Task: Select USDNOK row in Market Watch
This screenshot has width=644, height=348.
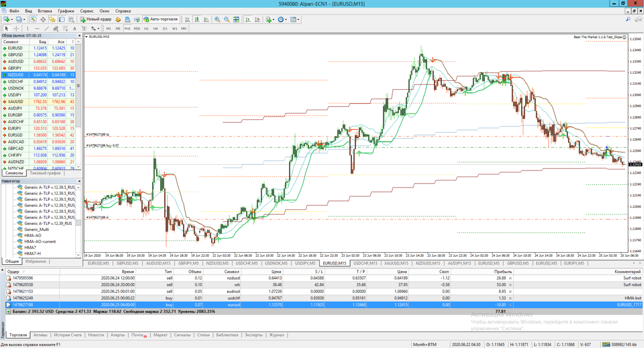Action: pos(38,88)
